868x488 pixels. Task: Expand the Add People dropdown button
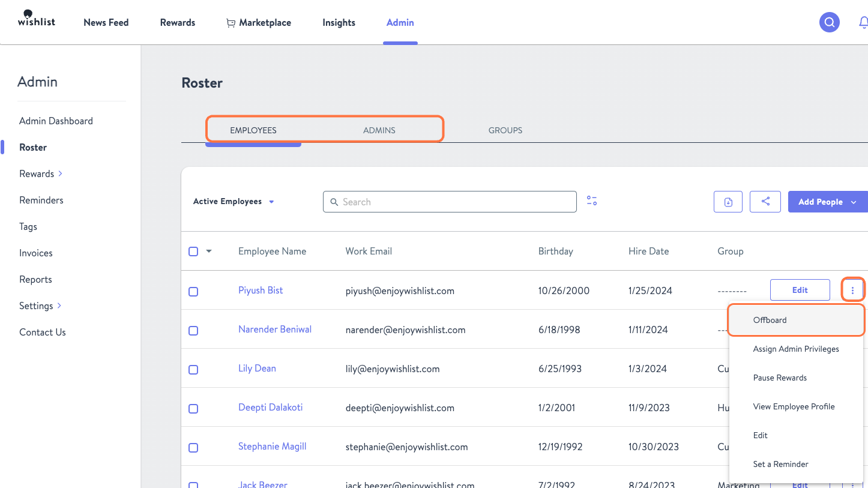tap(828, 202)
